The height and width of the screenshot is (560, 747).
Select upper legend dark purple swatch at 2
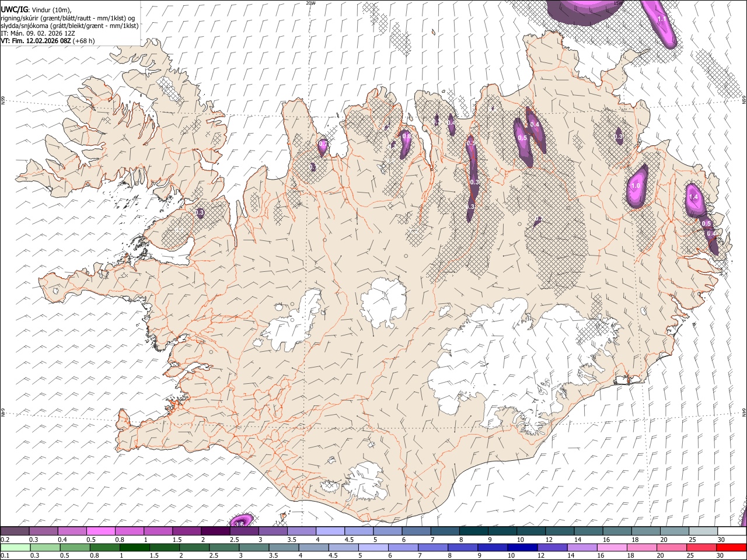pos(215,531)
